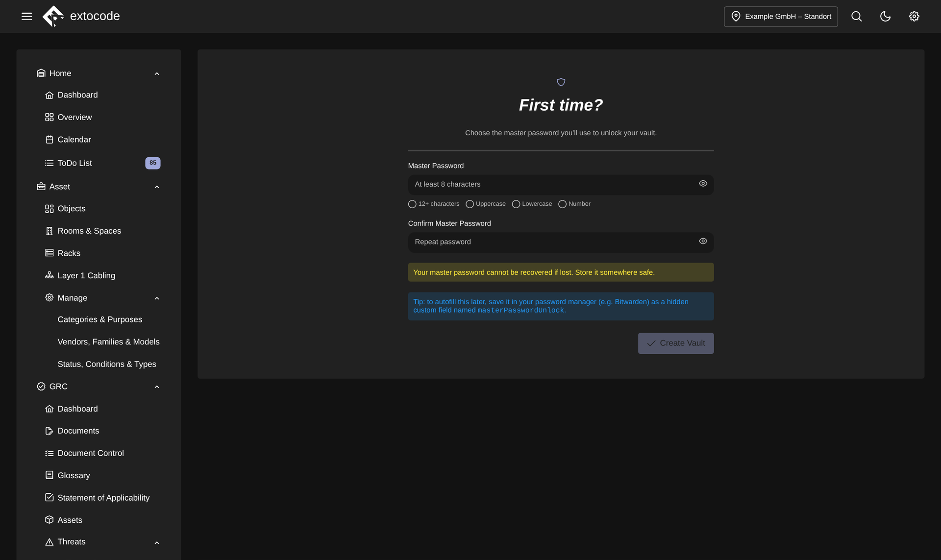Switch theme with the moon icon
Image resolution: width=941 pixels, height=560 pixels.
885,16
